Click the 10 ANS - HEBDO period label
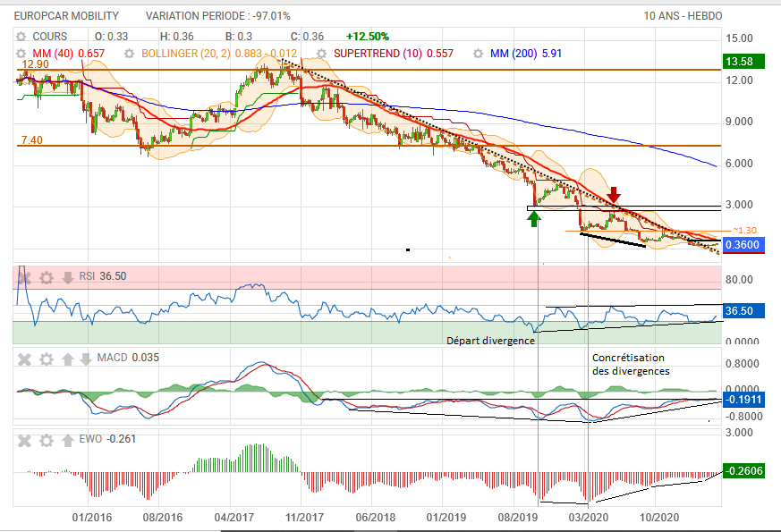Screen dimensions: 781x532 click(x=682, y=16)
